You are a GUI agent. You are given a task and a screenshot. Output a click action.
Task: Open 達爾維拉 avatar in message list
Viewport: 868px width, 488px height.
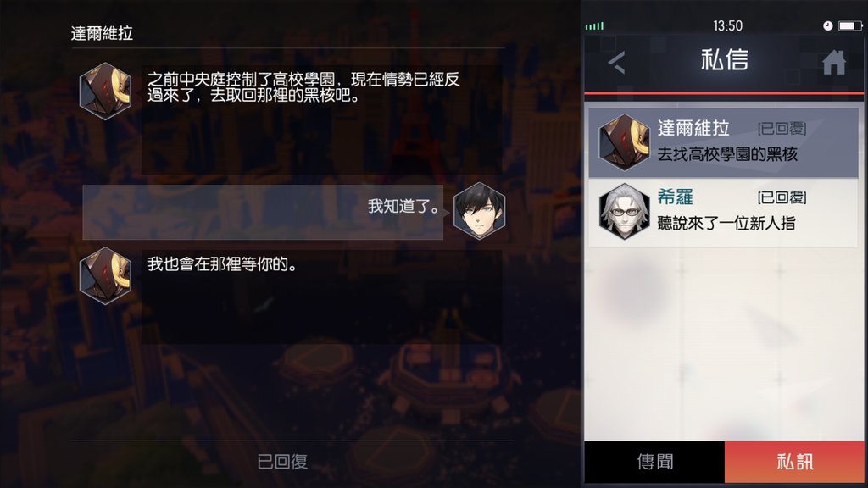[624, 142]
